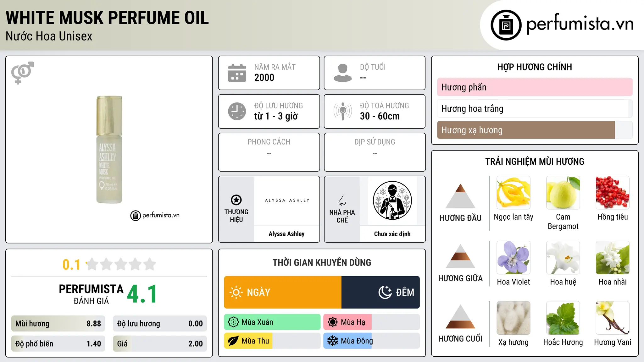Open the White Musk bottle product image
This screenshot has width=644, height=362.
pos(109,150)
